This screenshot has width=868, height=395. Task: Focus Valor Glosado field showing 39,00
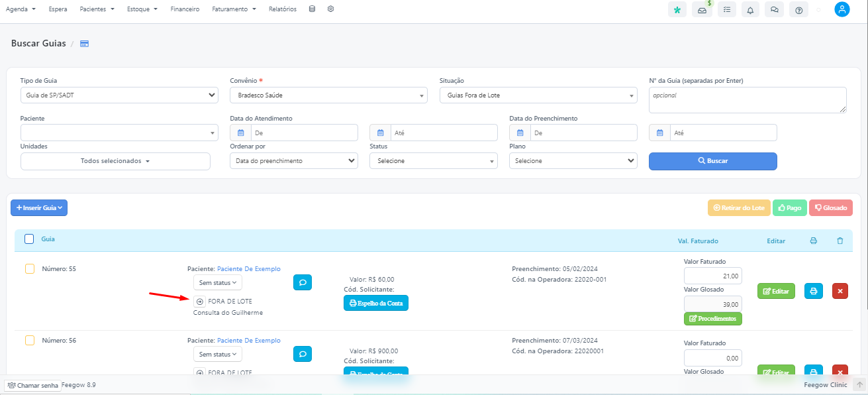tap(713, 304)
